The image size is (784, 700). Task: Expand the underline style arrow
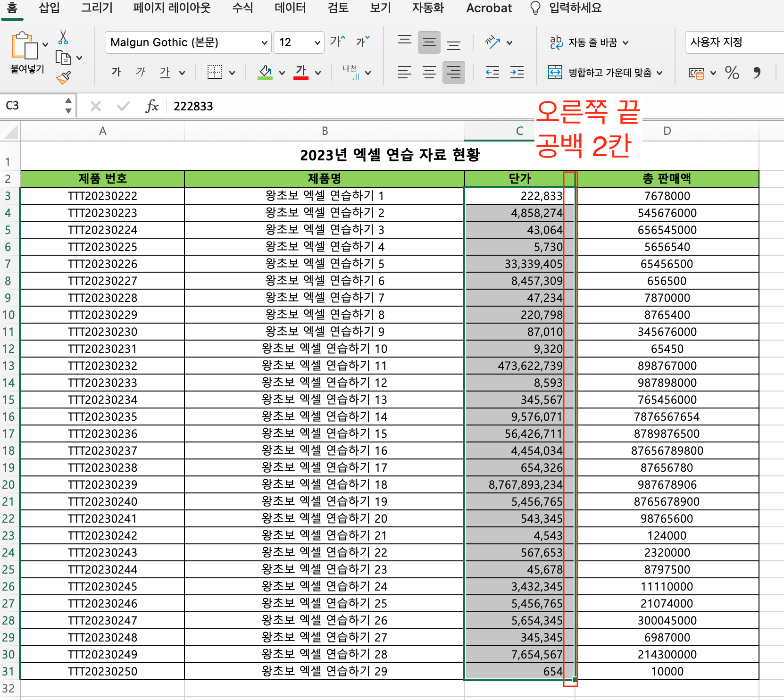point(182,73)
